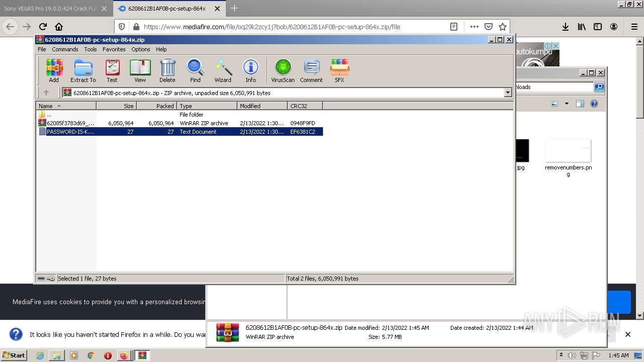644x362 pixels.
Task: Expand the archive path dropdown
Action: [508, 93]
